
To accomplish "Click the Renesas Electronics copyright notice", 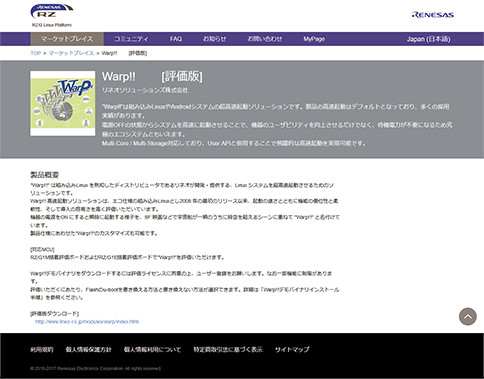I will click(x=95, y=369).
